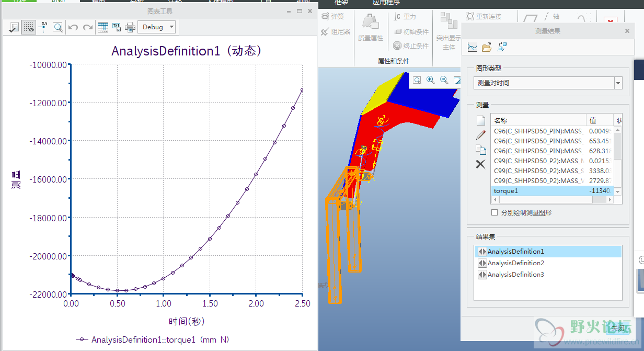The image size is (644, 351).
Task: Select measure row with value 2729.8
Action: [553, 181]
